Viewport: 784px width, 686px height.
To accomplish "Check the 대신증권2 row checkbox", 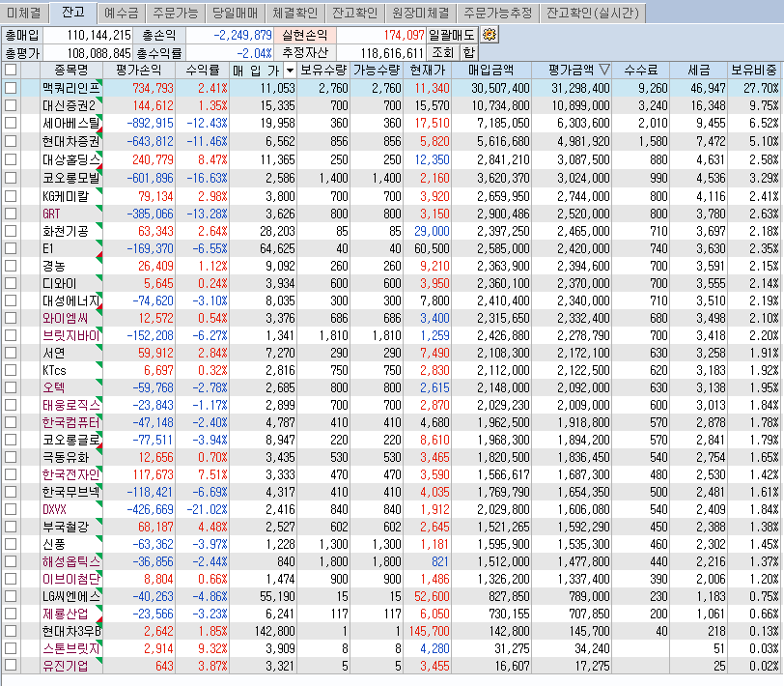I will (11, 105).
